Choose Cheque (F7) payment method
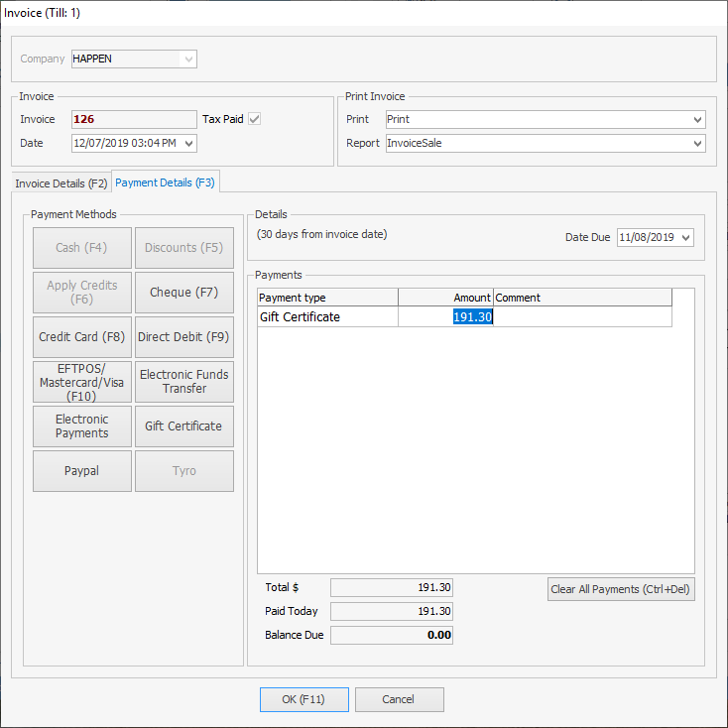Image resolution: width=728 pixels, height=728 pixels. click(183, 293)
